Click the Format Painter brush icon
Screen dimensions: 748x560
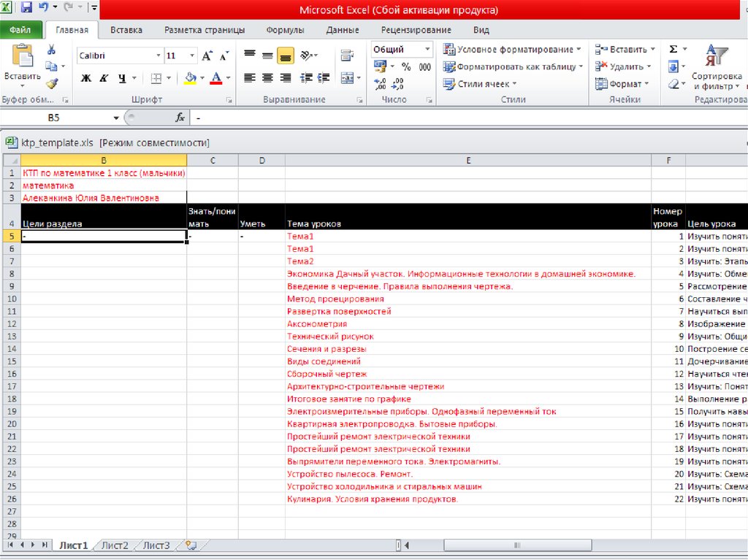51,83
